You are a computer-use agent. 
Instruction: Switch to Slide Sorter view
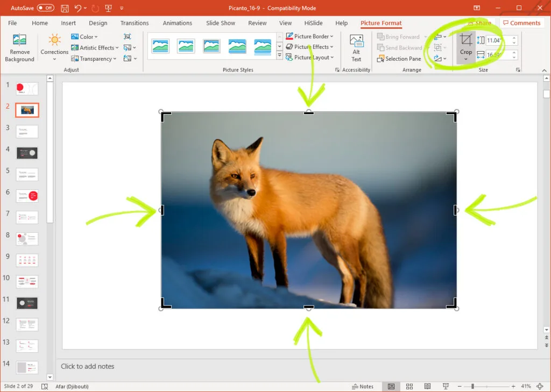pos(409,387)
